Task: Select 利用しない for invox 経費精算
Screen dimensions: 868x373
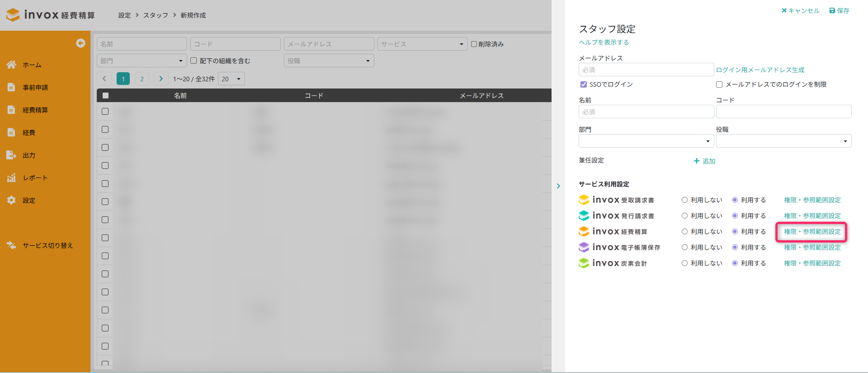Action: click(x=684, y=232)
